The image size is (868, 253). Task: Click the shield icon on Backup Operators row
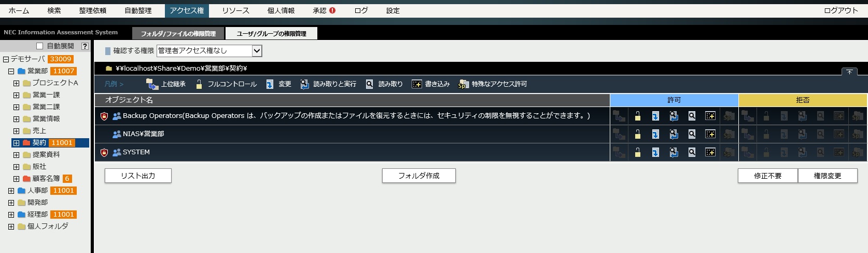104,116
